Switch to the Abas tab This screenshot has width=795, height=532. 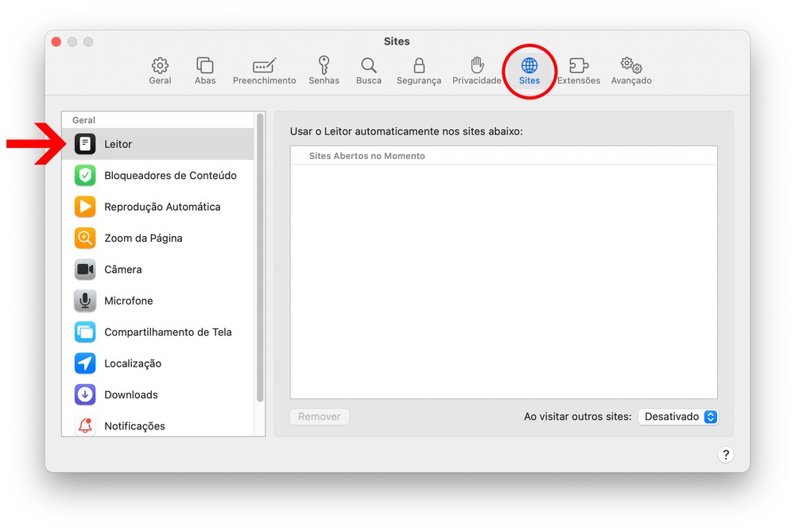205,70
